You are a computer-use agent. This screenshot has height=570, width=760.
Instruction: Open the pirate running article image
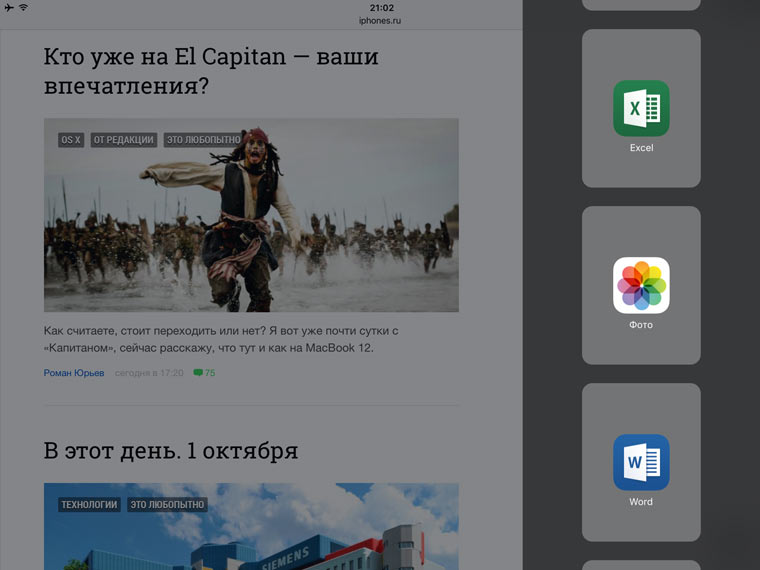click(251, 215)
